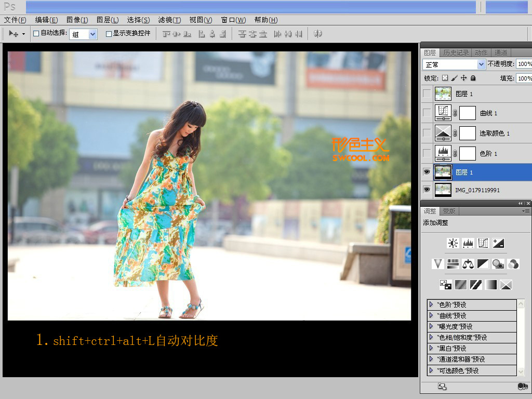Screen dimensions: 532x399
Task: Add a Color Balance adjustment (scales icon)
Action: pyautogui.click(x=468, y=264)
